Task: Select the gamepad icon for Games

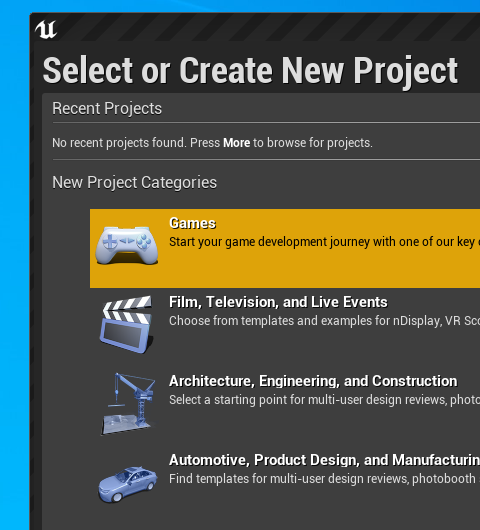Action: (x=127, y=245)
